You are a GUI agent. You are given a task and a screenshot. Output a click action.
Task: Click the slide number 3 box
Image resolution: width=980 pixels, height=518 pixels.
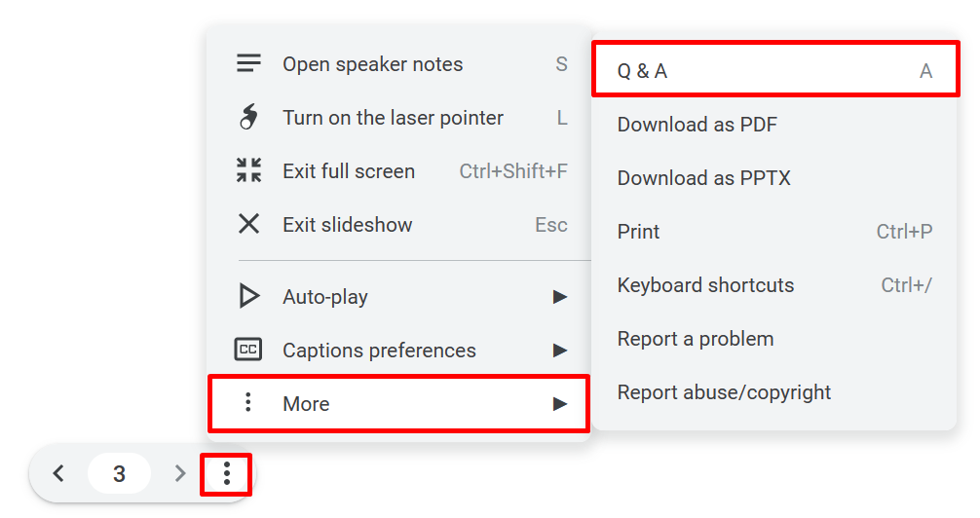(119, 474)
